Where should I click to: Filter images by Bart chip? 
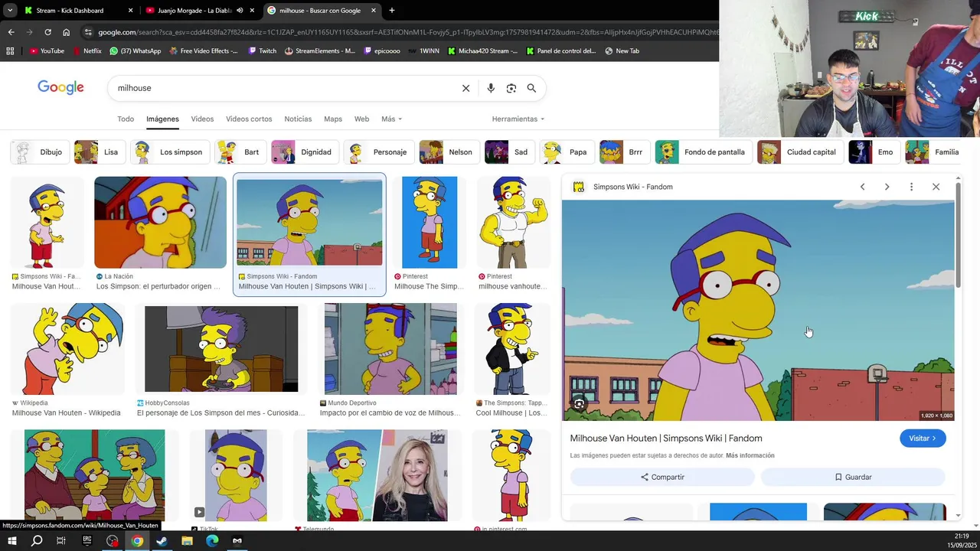241,152
